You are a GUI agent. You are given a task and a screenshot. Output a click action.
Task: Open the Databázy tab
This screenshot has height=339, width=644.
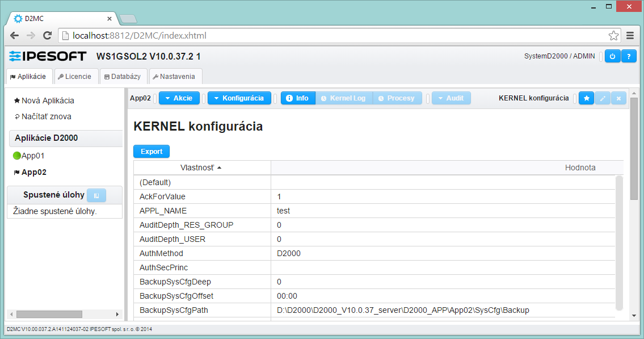(123, 77)
